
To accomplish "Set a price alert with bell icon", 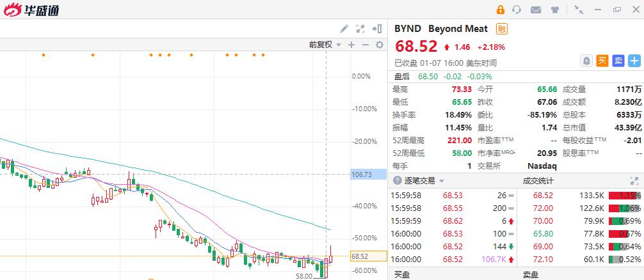I will pos(586,61).
